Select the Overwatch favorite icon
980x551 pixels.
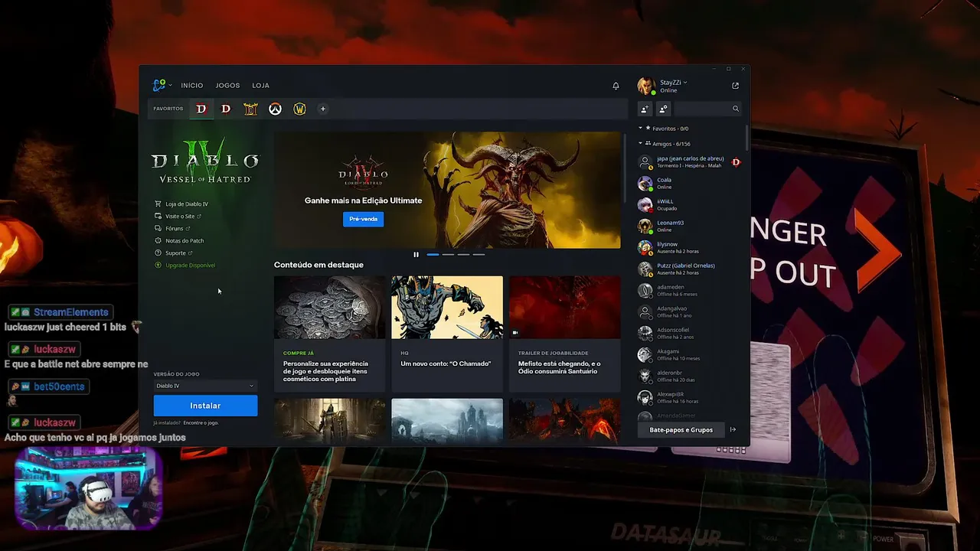275,109
